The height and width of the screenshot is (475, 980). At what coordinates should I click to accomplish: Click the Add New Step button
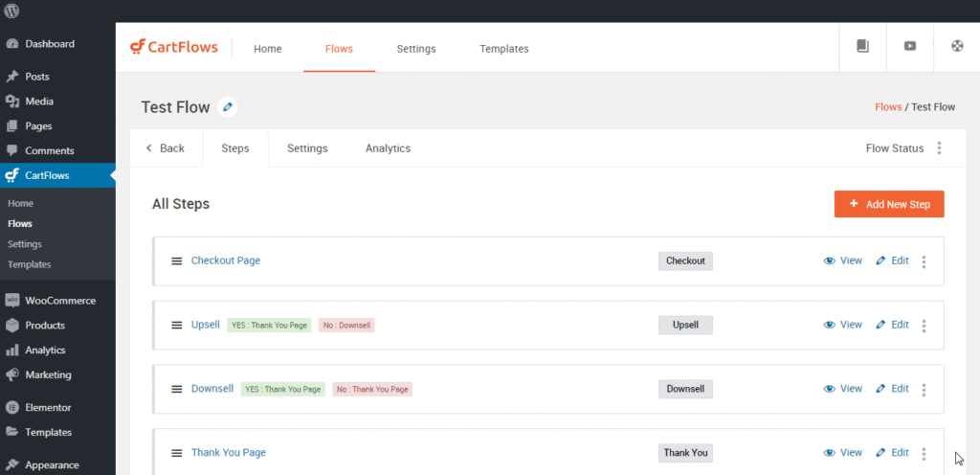(x=889, y=204)
